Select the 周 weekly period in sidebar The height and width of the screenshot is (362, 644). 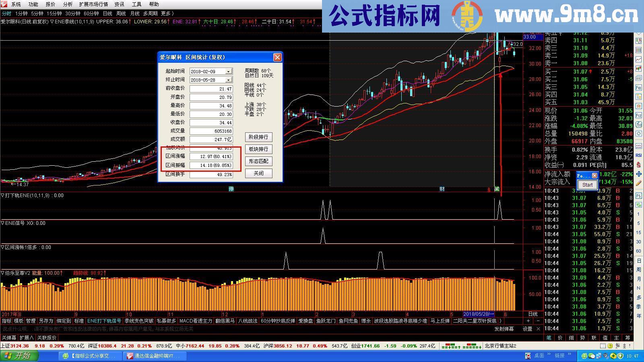[x=639, y=269]
